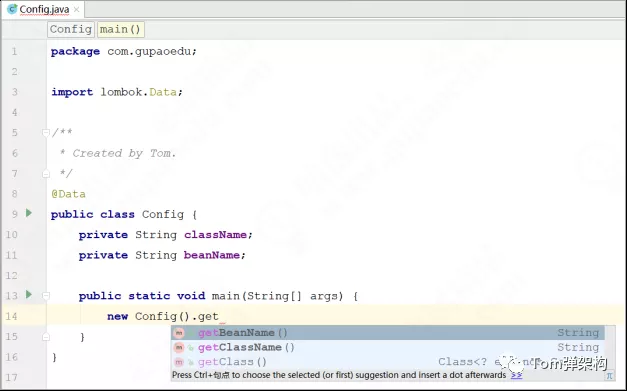Click the method icon next to getClassName()
The height and width of the screenshot is (391, 627).
pyautogui.click(x=179, y=347)
